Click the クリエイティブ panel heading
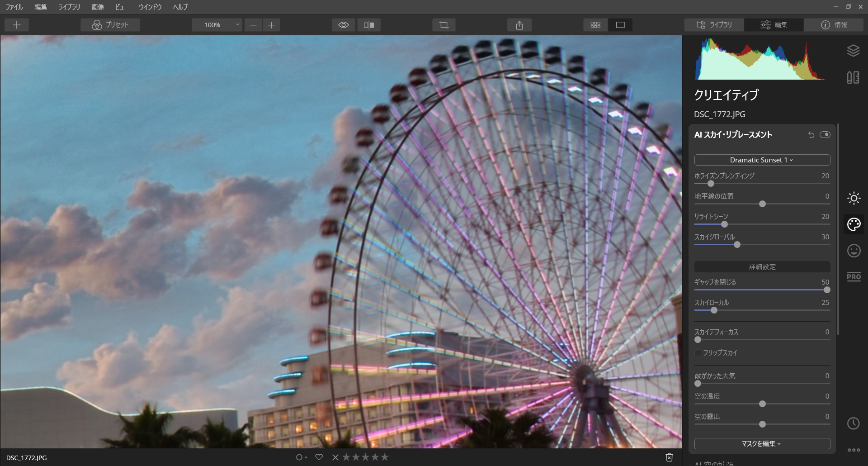The height and width of the screenshot is (466, 868). (x=726, y=95)
